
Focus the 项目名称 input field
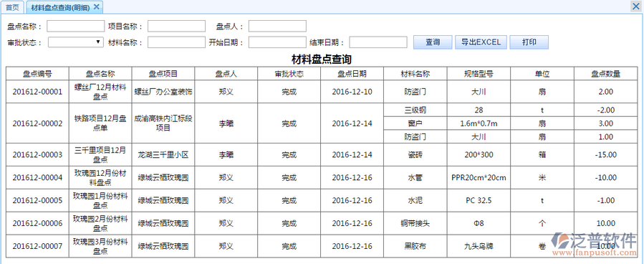click(x=177, y=27)
